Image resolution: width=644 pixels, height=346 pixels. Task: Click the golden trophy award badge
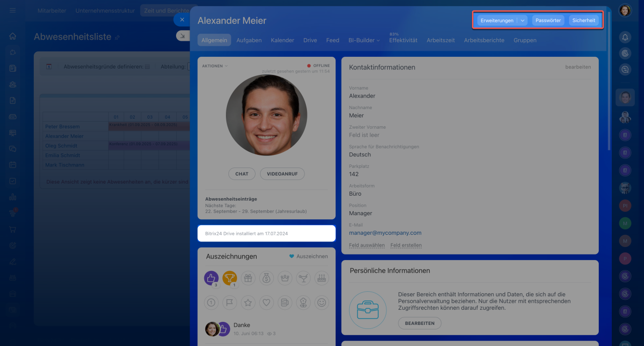(229, 278)
